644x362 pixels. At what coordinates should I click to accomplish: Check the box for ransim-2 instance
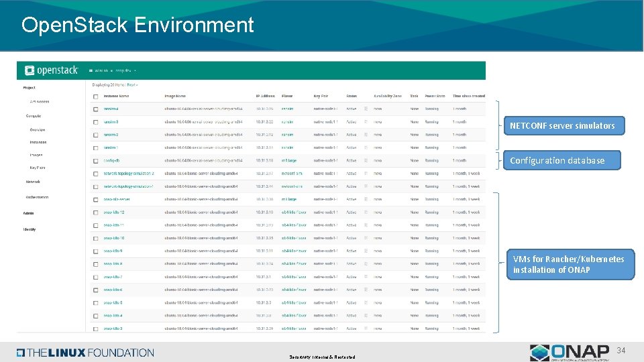pyautogui.click(x=96, y=135)
